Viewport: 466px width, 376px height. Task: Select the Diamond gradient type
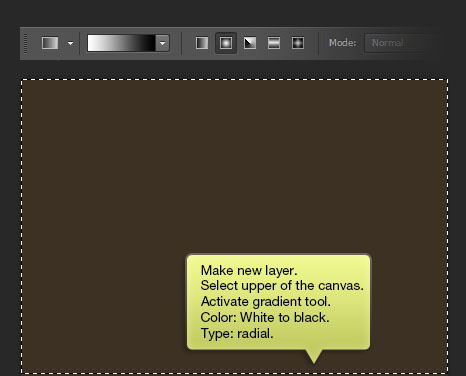click(x=298, y=43)
